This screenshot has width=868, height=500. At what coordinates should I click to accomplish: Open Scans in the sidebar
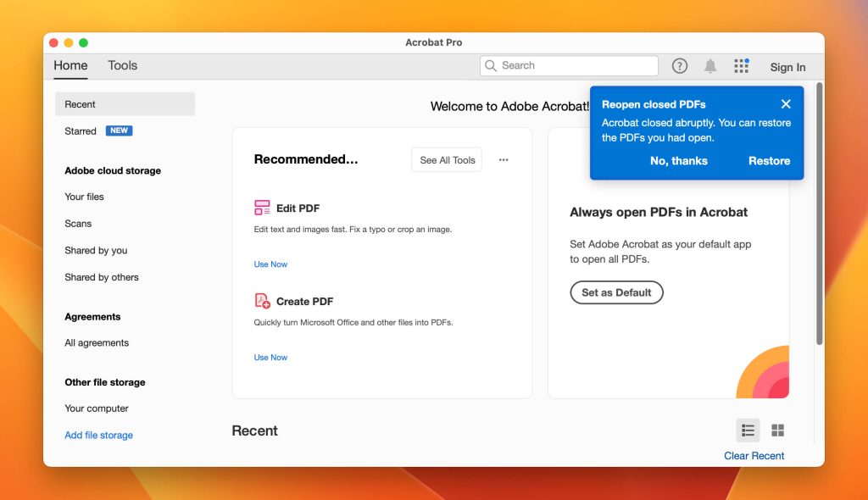(x=78, y=223)
